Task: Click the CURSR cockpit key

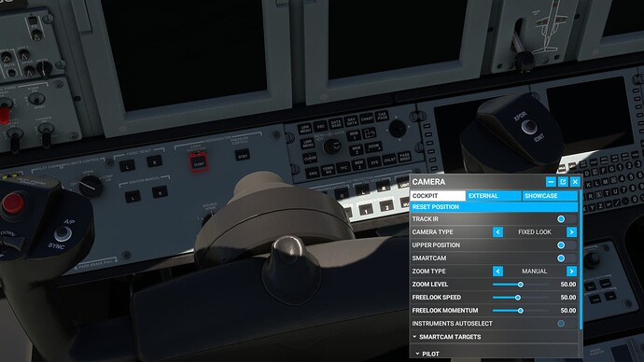Action: coord(310,158)
